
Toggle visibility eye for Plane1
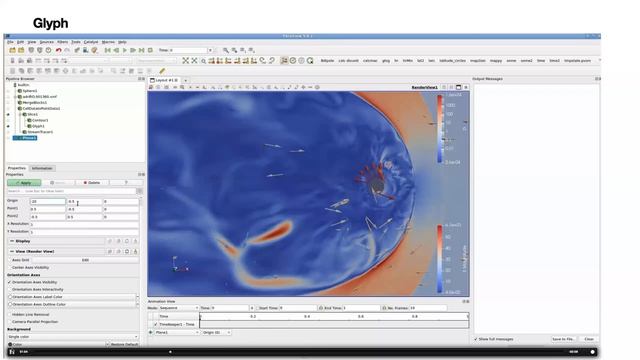pos(8,138)
